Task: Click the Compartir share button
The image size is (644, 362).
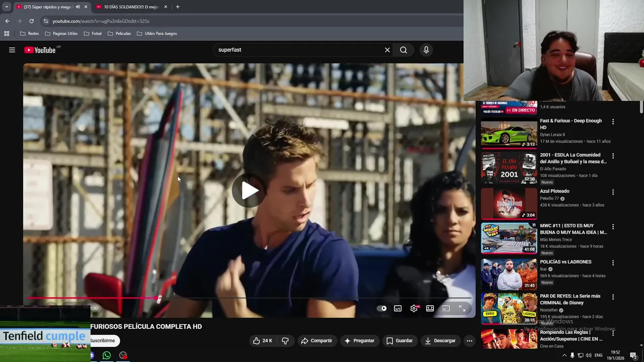Action: tap(316, 340)
